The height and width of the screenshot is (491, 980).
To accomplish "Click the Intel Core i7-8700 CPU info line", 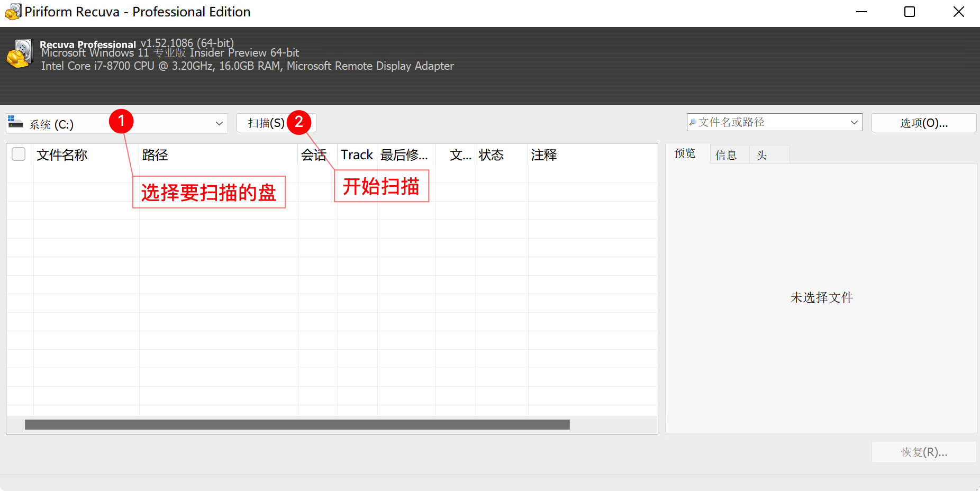I will pyautogui.click(x=247, y=66).
